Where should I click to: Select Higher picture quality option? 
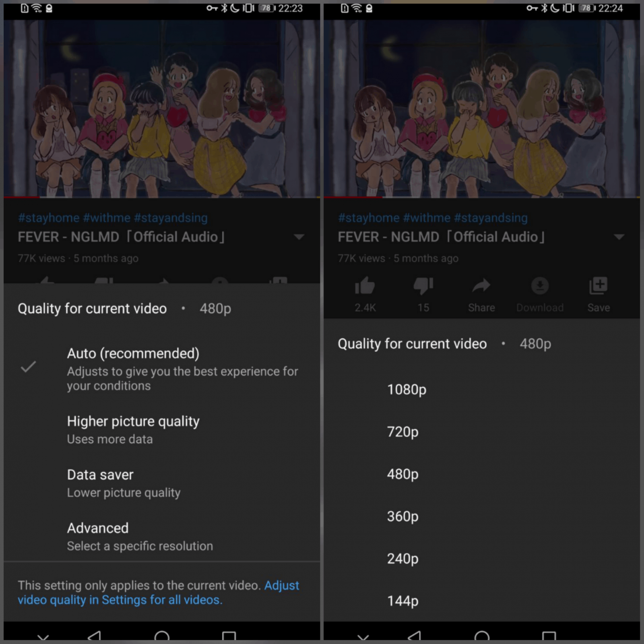162,429
